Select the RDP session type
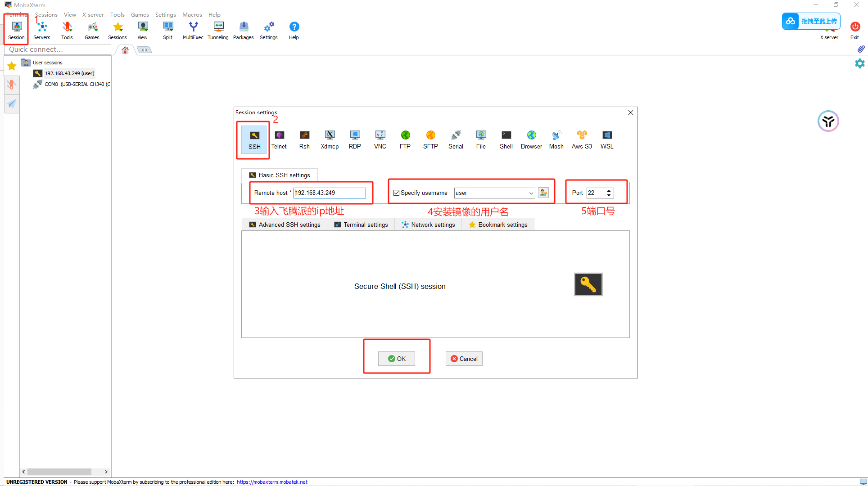 click(355, 140)
